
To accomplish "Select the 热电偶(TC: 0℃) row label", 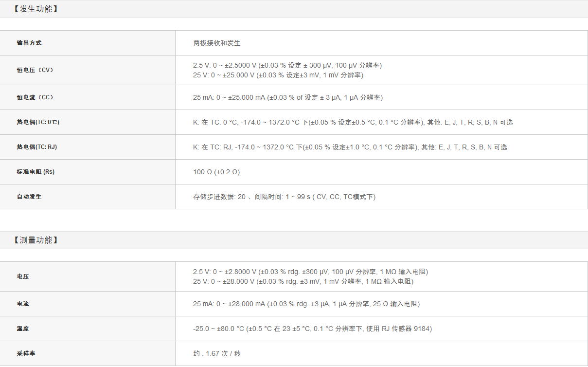I will tap(38, 122).
